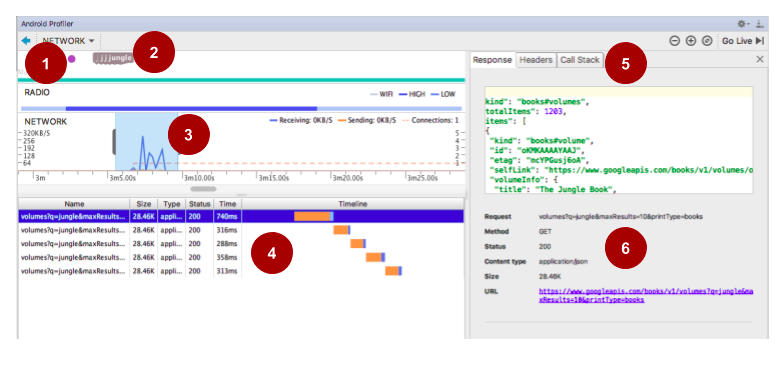Click the selection range left handle
Viewport: 782px width, 368px height.
(114, 141)
